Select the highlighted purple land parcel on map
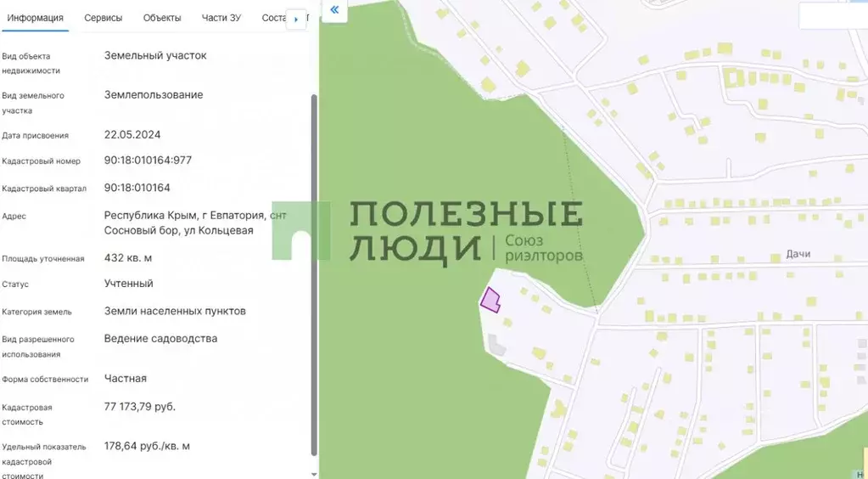The image size is (868, 479). coord(490,300)
